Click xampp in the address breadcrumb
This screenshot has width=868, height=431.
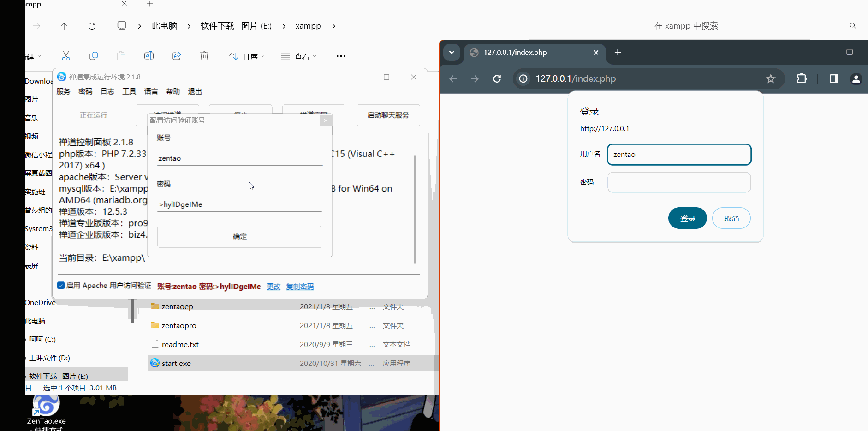pyautogui.click(x=308, y=26)
